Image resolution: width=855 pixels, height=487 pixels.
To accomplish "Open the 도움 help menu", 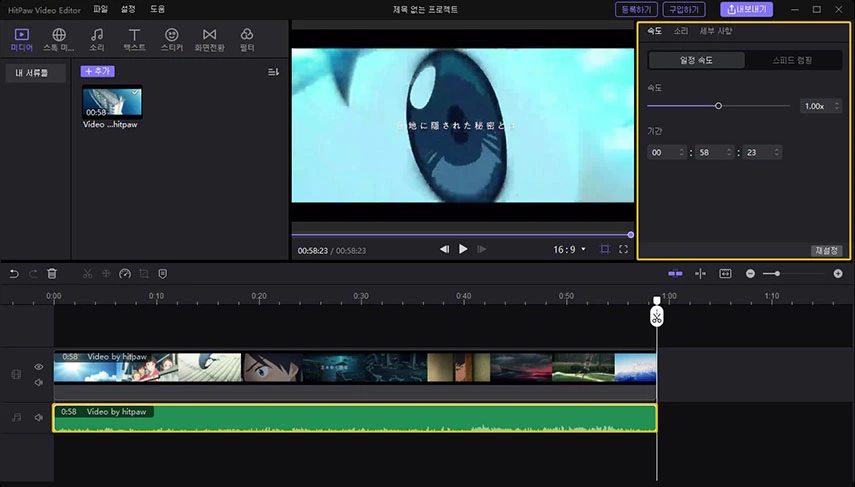I will [x=157, y=9].
